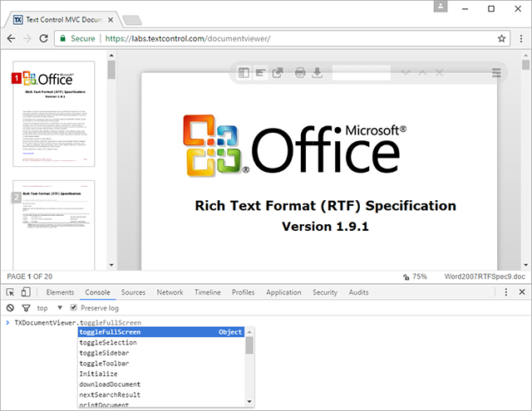Click the search text field in viewer toolbar
The width and height of the screenshot is (532, 411).
click(361, 72)
